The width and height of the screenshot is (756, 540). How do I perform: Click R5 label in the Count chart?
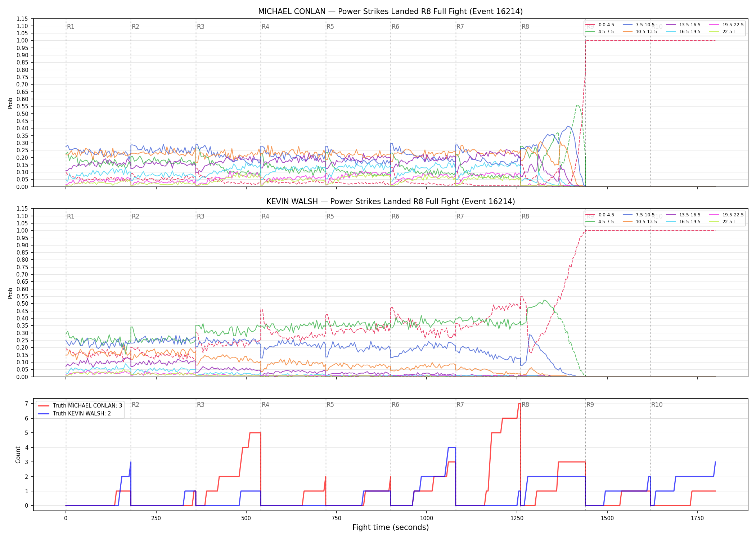[330, 405]
